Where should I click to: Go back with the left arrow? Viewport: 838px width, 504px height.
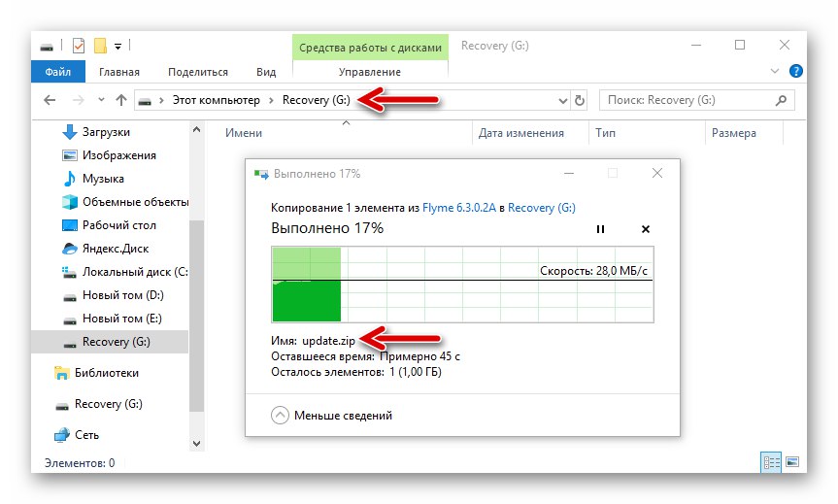[50, 100]
